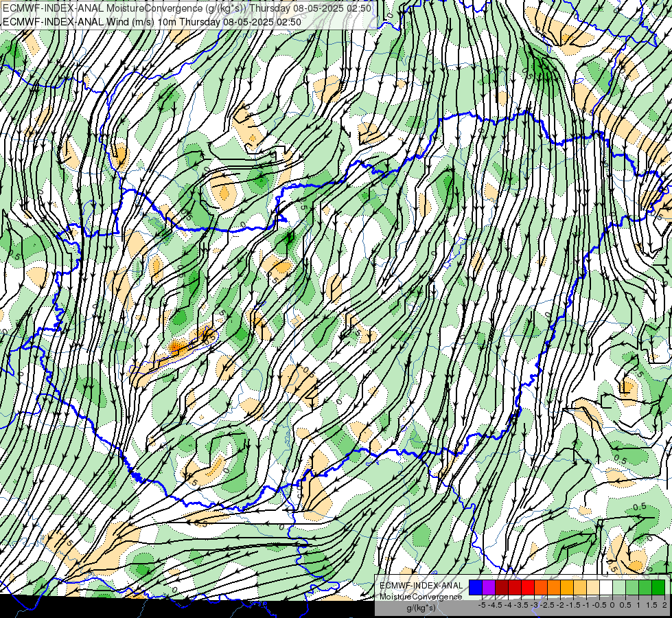This screenshot has height=618, width=672.
Task: Click the legend label 'ECMWF-INDEX-ANAL'
Action: [x=421, y=586]
